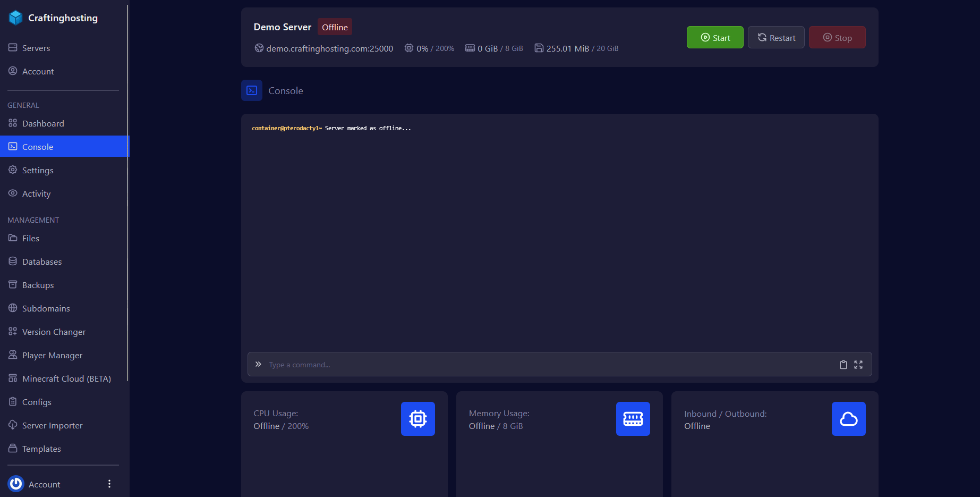
Task: Start the Demo Server
Action: (715, 37)
